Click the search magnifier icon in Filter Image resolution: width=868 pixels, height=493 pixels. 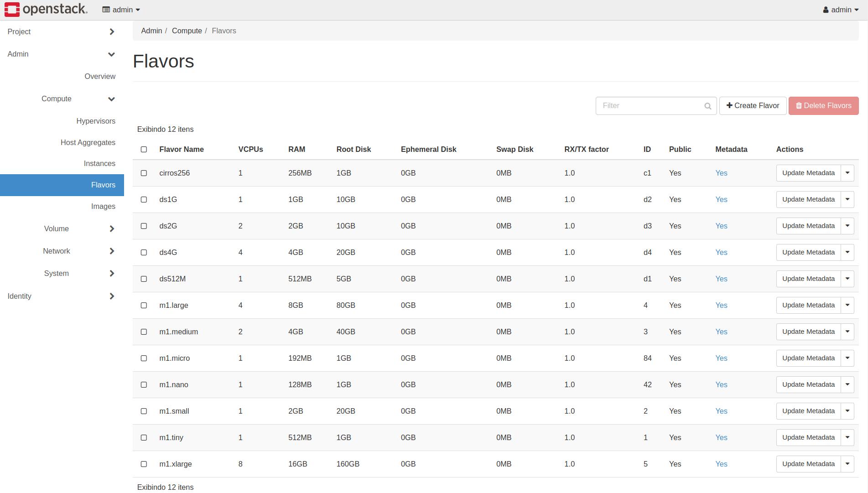click(707, 106)
